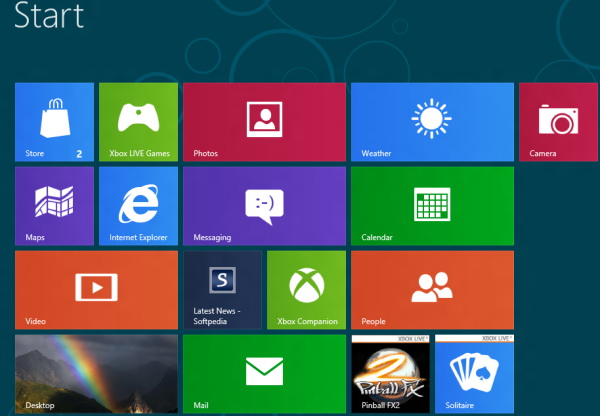Open the Camera app tile
The image size is (600, 416).
coord(558,120)
